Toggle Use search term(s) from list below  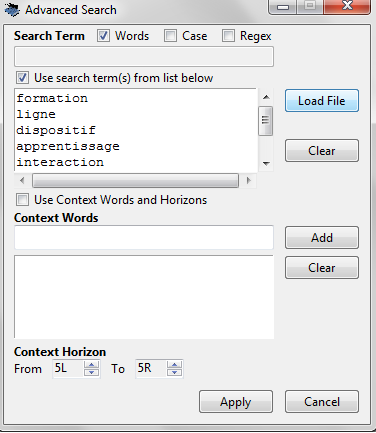(22, 78)
